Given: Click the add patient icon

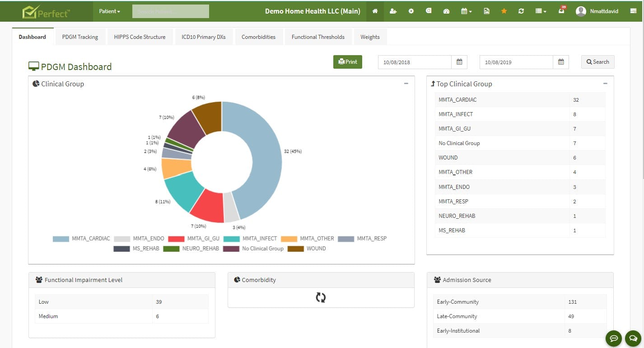Looking at the screenshot, I should click(393, 11).
